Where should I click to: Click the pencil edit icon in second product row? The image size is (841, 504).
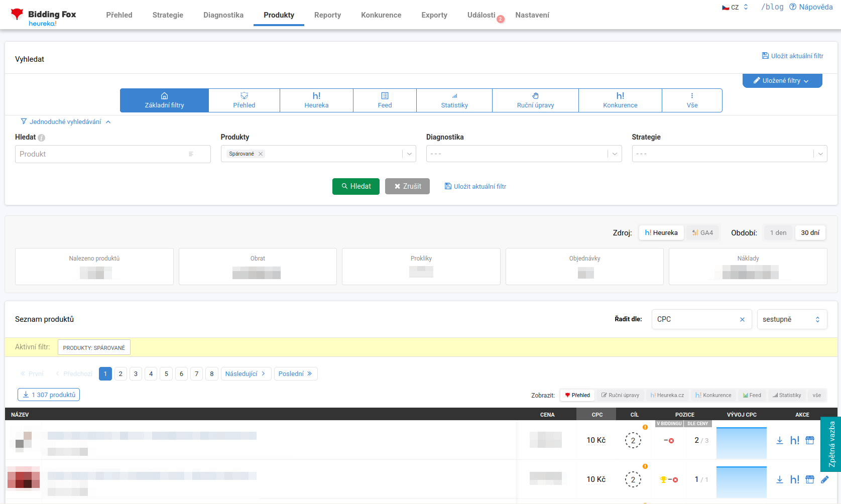pyautogui.click(x=825, y=479)
